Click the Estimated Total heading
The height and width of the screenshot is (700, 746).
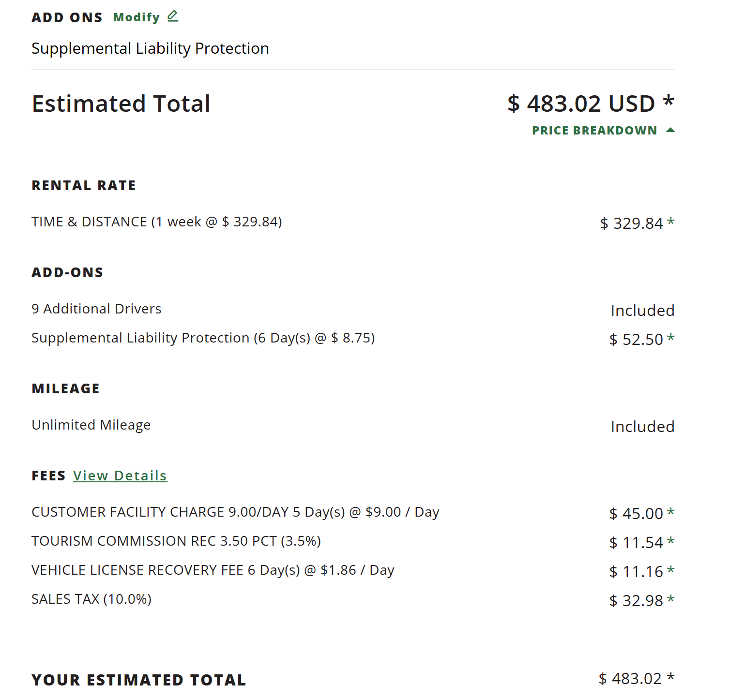click(121, 104)
